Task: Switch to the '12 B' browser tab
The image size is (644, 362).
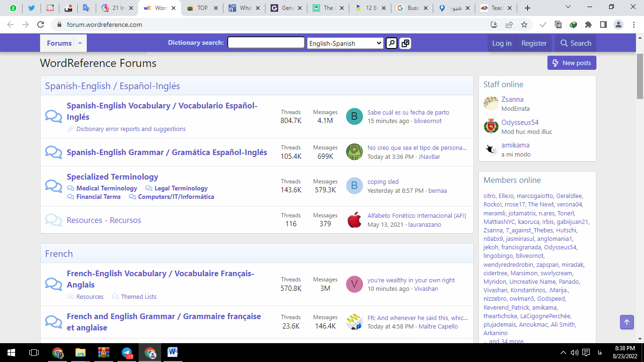Action: 371,8
